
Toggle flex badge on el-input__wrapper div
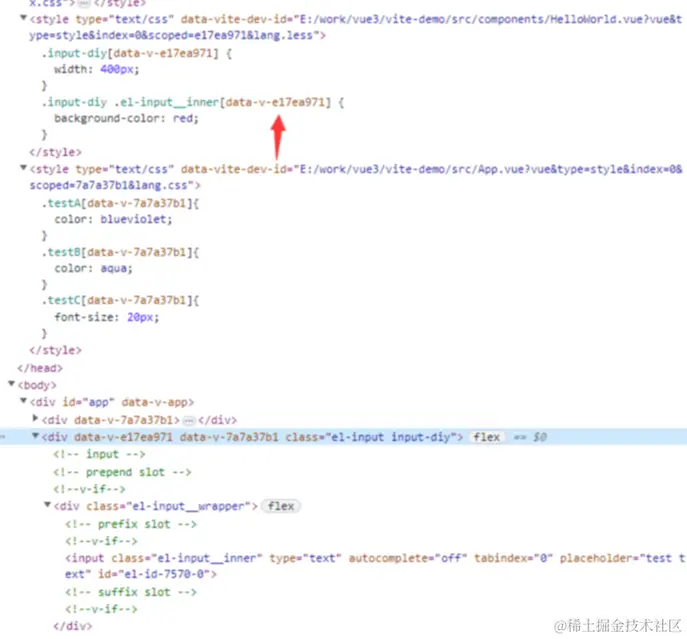[x=281, y=506]
